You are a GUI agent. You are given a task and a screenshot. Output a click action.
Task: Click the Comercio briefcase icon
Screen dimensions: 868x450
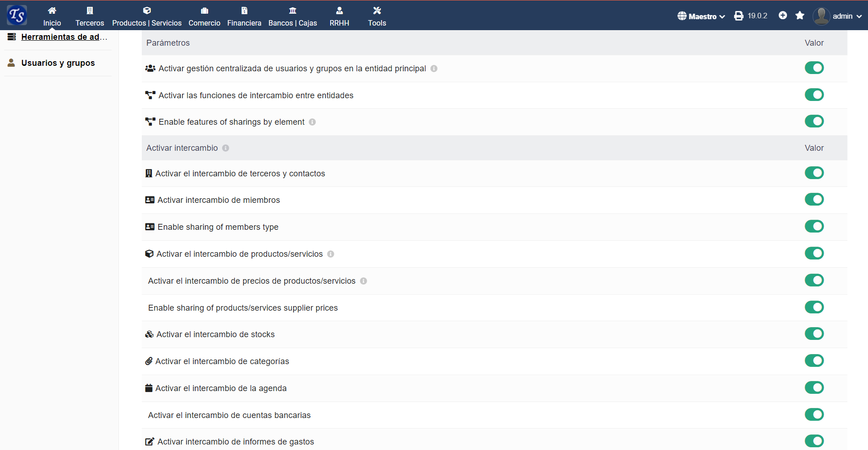(204, 11)
